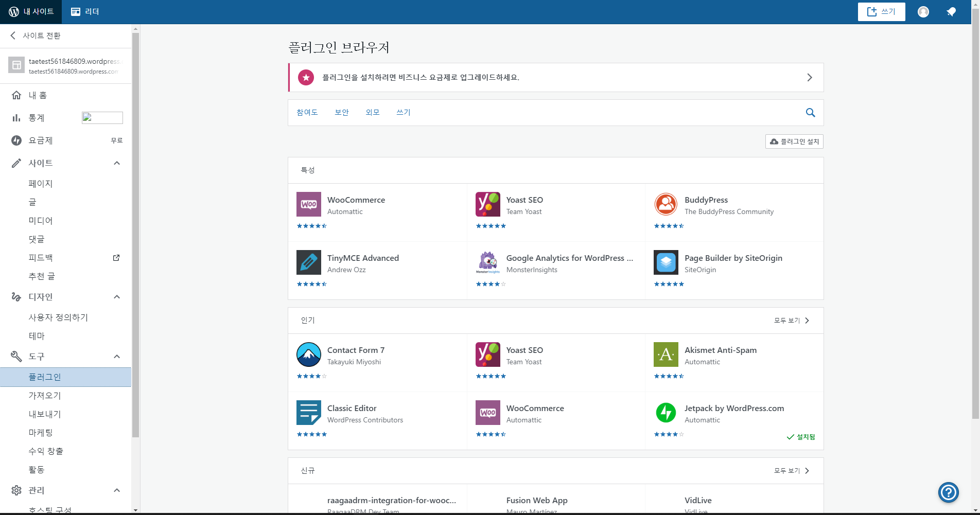Open the business plan upgrade banner arrow
This screenshot has height=515, width=980.
pyautogui.click(x=810, y=78)
